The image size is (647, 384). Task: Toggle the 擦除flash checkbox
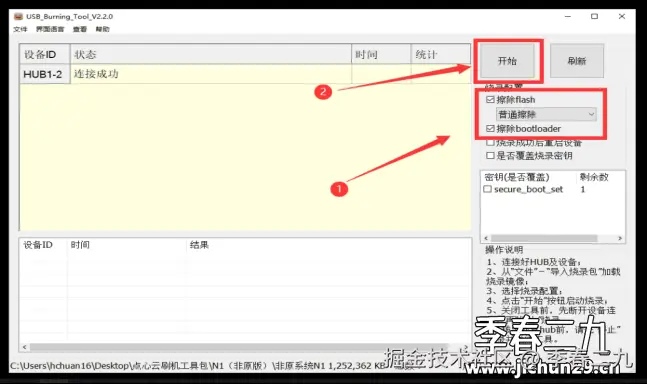tap(490, 99)
